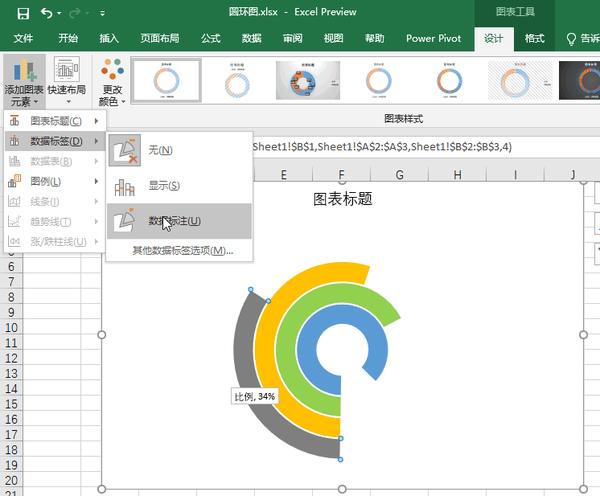The image size is (600, 496).
Task: Click the 显示 bar chart icon
Action: [125, 187]
